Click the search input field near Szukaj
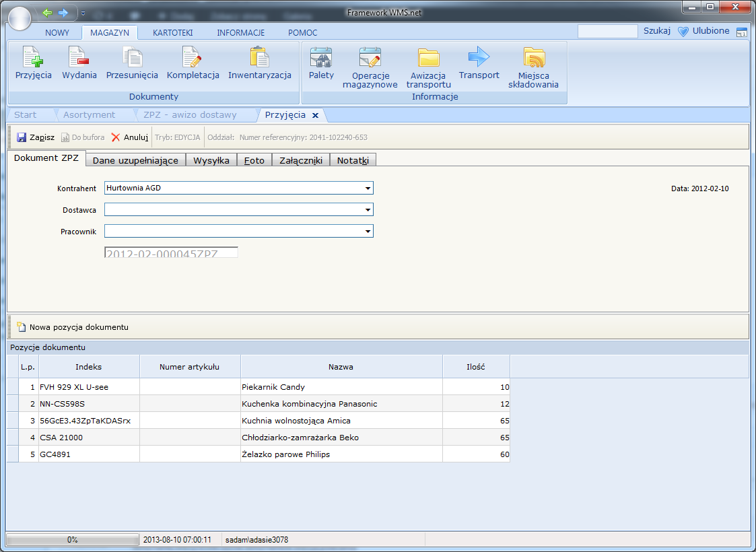 point(607,32)
